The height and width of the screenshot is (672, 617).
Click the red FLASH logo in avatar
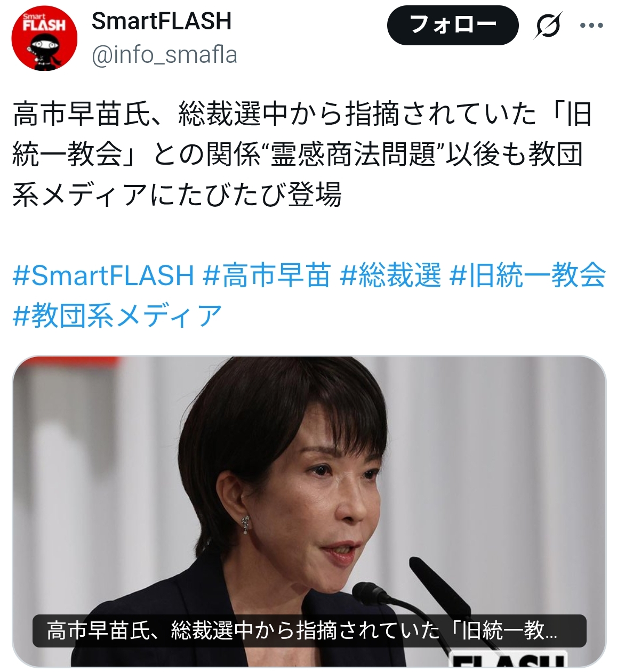[45, 24]
